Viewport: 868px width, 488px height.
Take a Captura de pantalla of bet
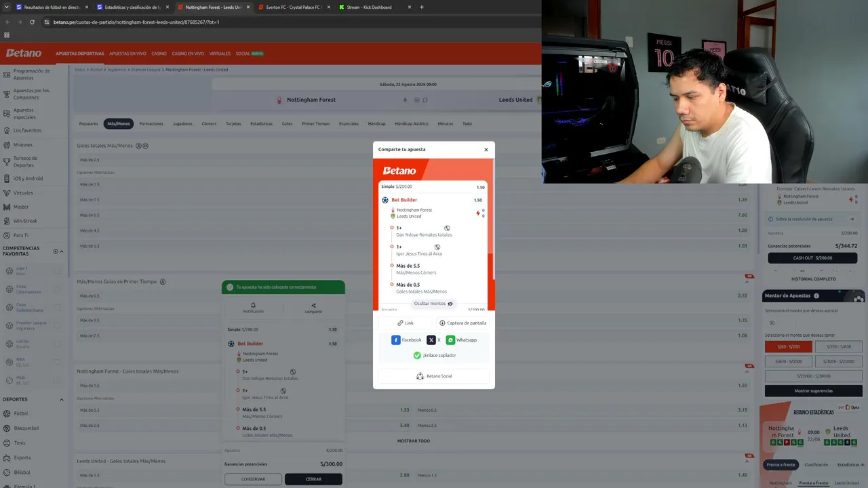pyautogui.click(x=463, y=323)
